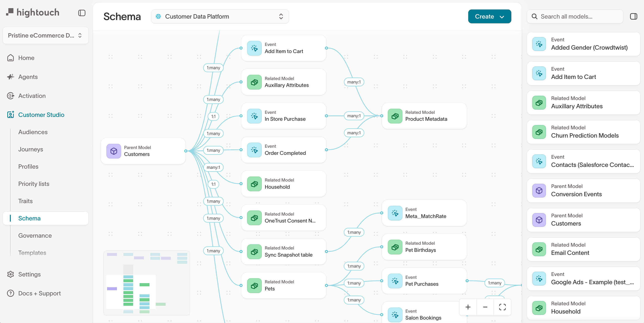The height and width of the screenshot is (323, 644).
Task: Collapse the left sidebar panel icon
Action: point(82,13)
